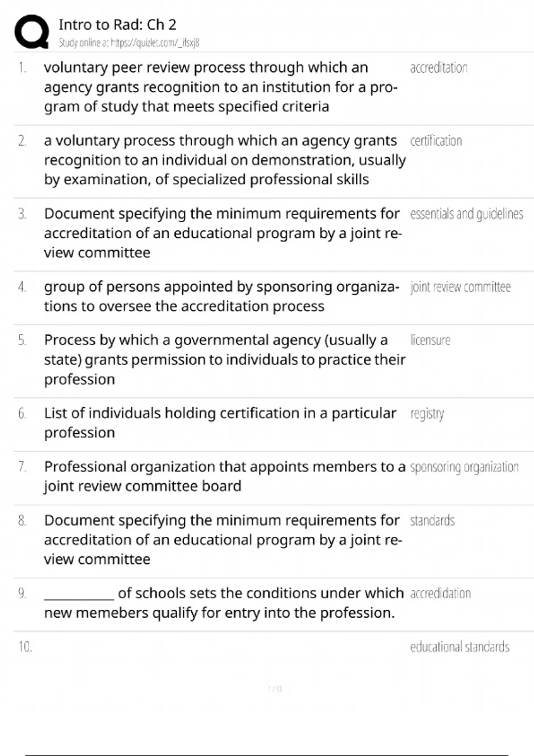Click the term 'registry'
Image resolution: width=534 pixels, height=756 pixels.
pos(427,414)
